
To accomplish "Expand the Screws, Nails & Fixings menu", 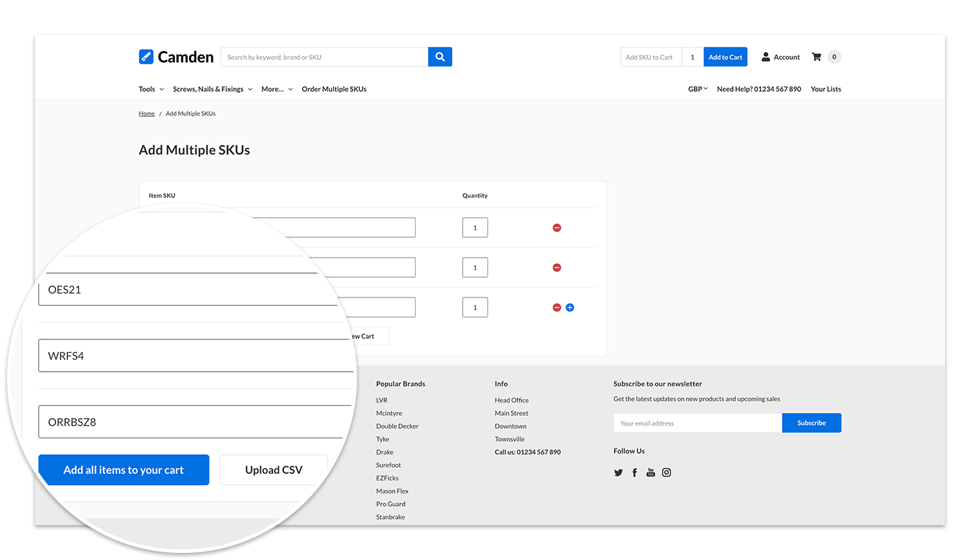I will [x=213, y=89].
